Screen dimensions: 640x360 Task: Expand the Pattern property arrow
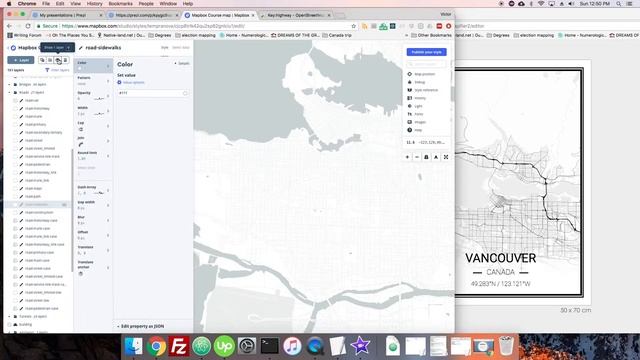coord(108,81)
